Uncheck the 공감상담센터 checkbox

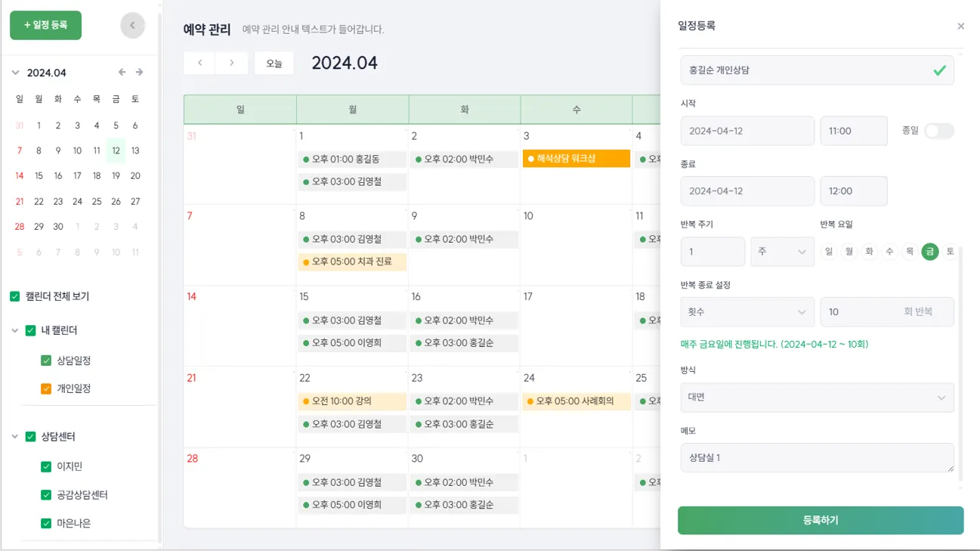coord(46,495)
